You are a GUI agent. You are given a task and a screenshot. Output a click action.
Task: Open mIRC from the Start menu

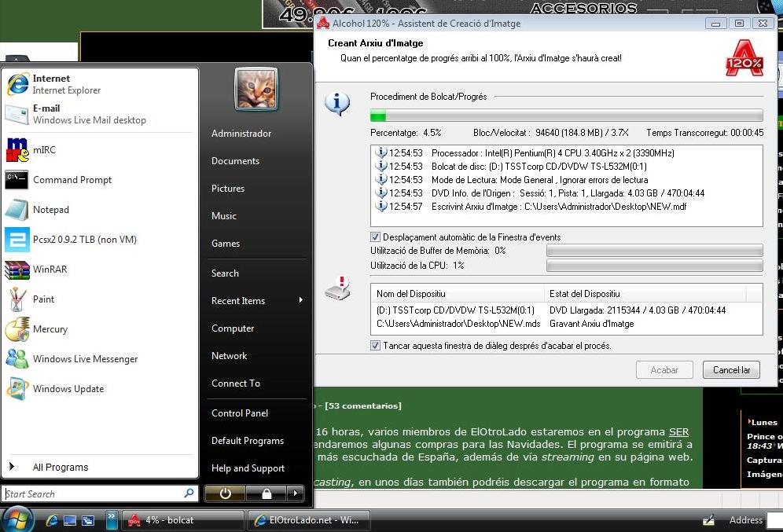tap(100, 150)
